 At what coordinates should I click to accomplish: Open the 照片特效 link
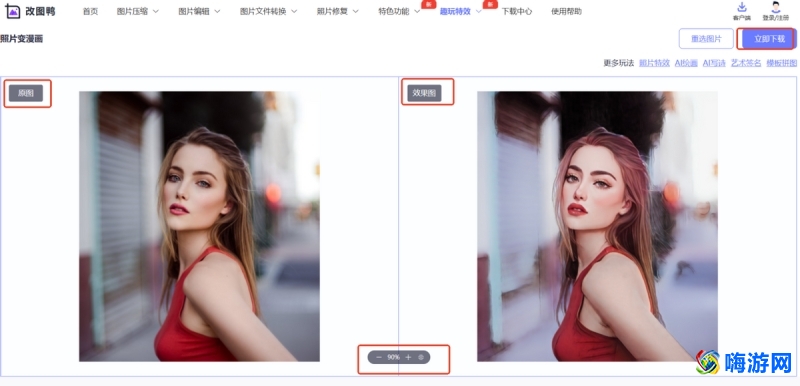pos(654,63)
